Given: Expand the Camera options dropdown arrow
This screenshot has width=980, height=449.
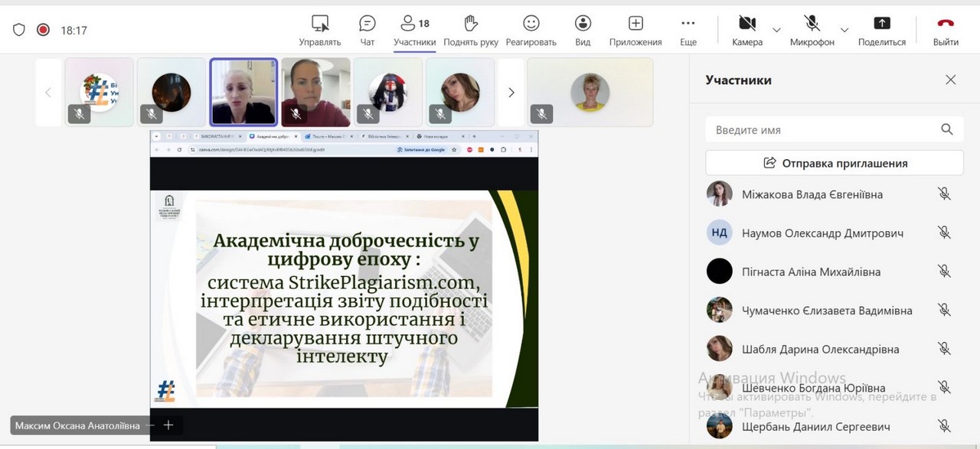Looking at the screenshot, I should pyautogui.click(x=776, y=30).
